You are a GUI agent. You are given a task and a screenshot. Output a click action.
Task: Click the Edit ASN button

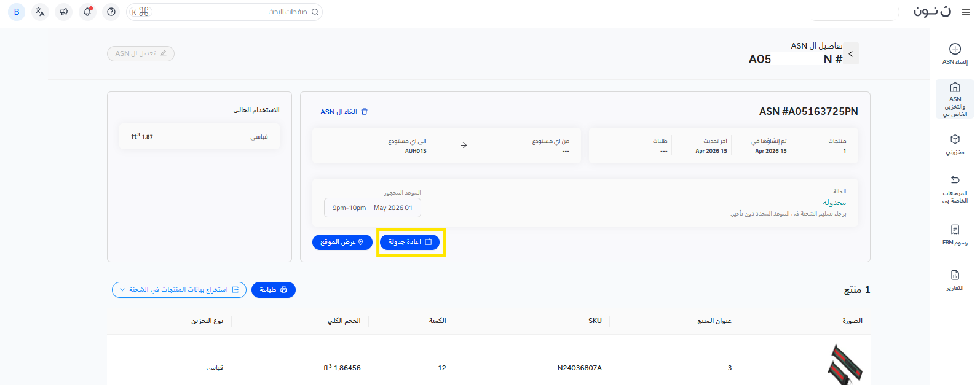click(141, 54)
